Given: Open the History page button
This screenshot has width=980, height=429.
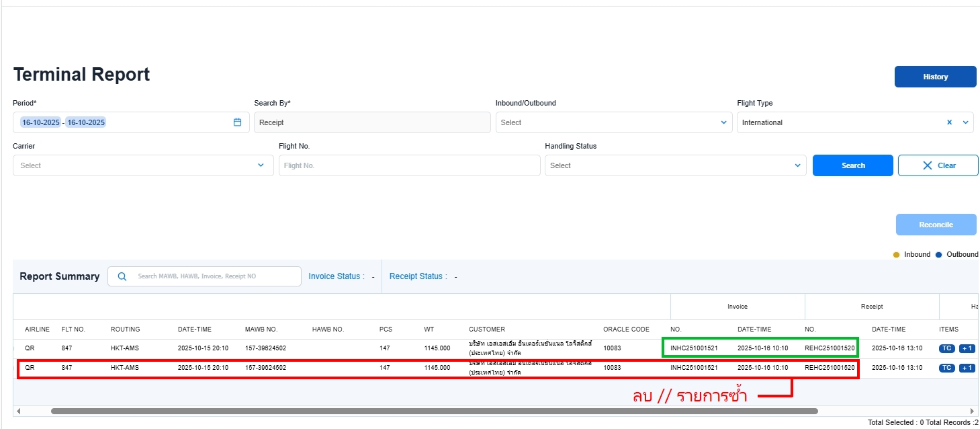Looking at the screenshot, I should click(935, 77).
